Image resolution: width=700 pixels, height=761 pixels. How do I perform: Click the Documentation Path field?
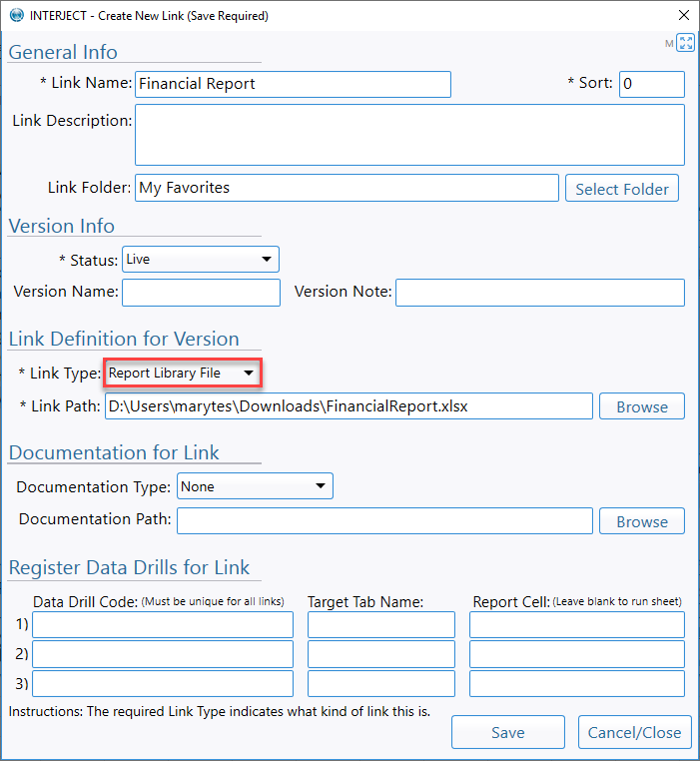[384, 520]
